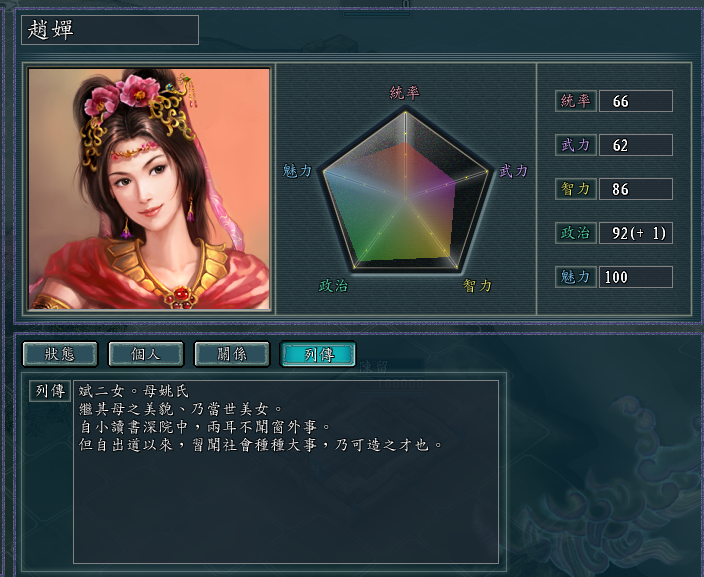Open the 狀態 tab
This screenshot has width=704, height=577.
coord(60,354)
